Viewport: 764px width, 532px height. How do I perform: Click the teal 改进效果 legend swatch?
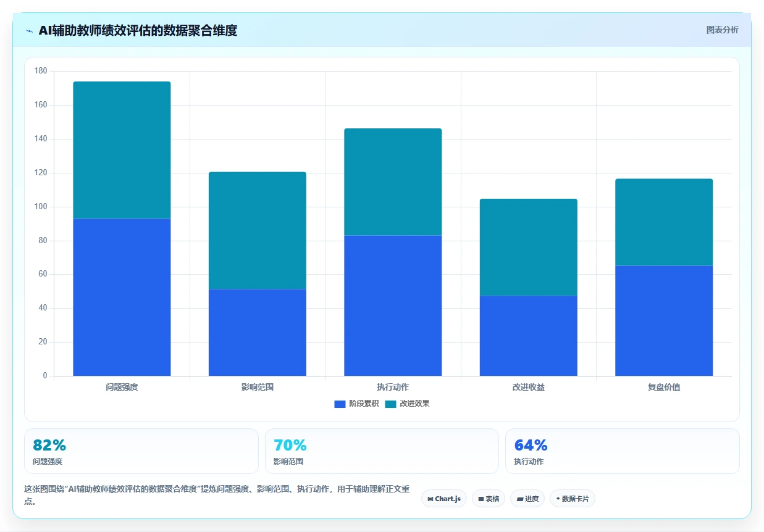click(x=390, y=404)
